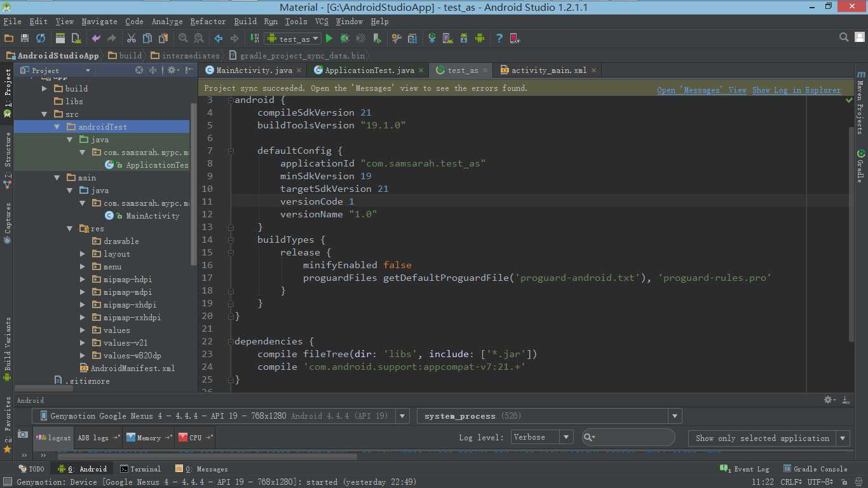This screenshot has height=488, width=868.
Task: Toggle the Event Log tool window button
Action: tap(745, 469)
